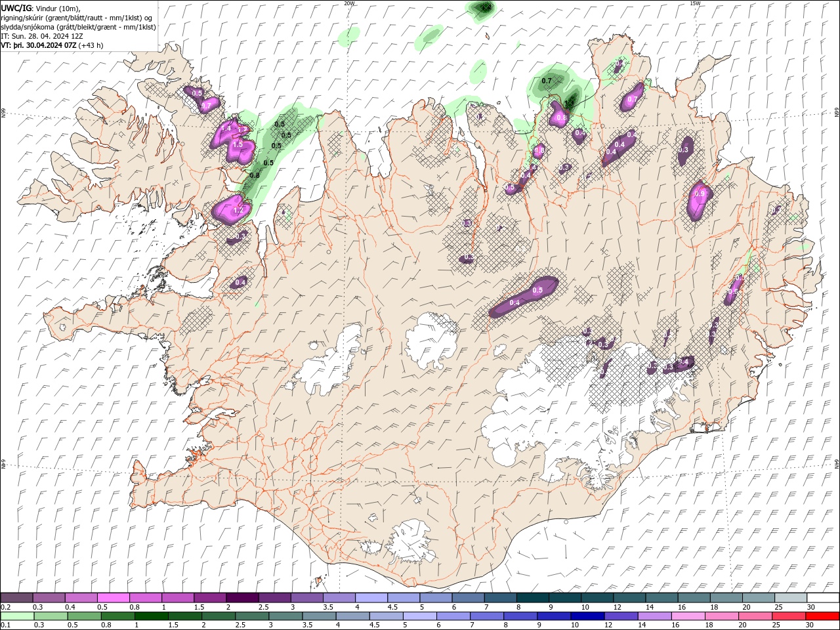
Task: Click the 'VT: þri. 30.04.2024 07Z (+43 h)' line
Action: (x=52, y=45)
